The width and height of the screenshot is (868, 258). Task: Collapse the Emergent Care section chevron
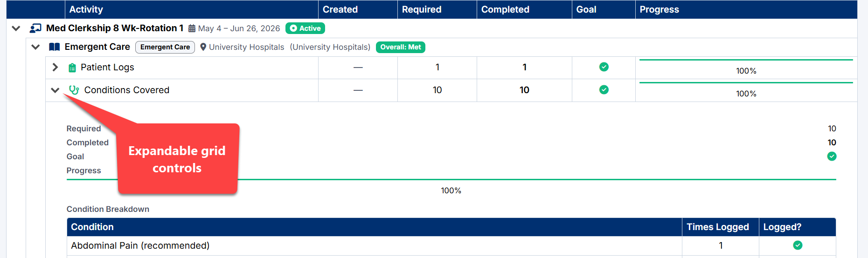35,47
